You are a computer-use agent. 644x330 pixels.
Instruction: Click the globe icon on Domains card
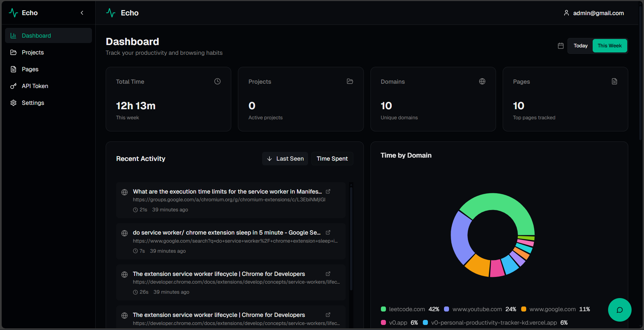coord(482,81)
